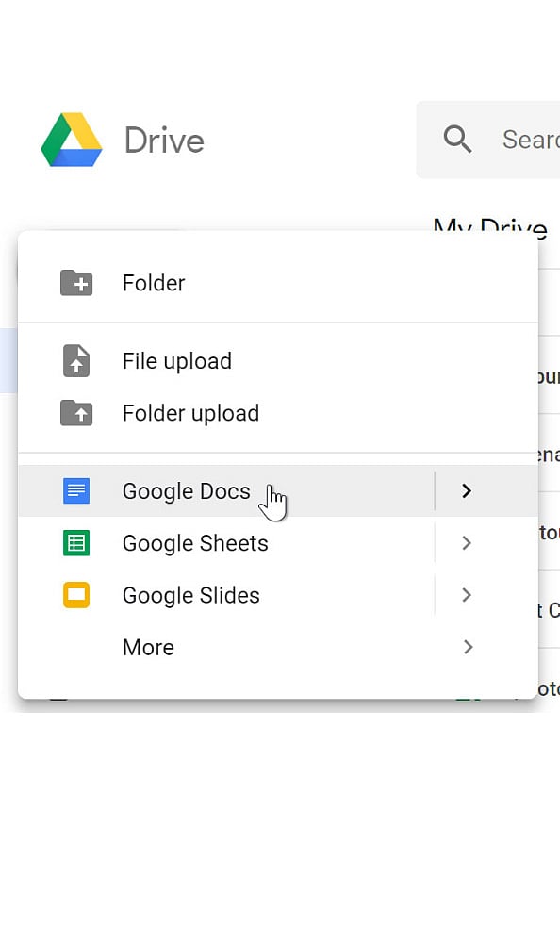Screen dimensions: 560x943
Task: Choose the File upload menu entry
Action: tap(176, 360)
